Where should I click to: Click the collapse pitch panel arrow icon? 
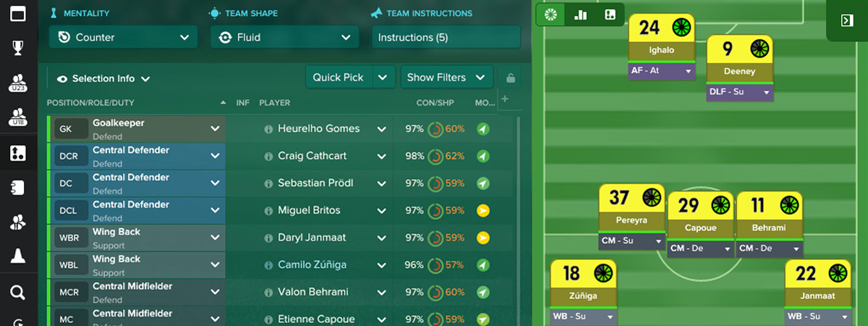847,20
